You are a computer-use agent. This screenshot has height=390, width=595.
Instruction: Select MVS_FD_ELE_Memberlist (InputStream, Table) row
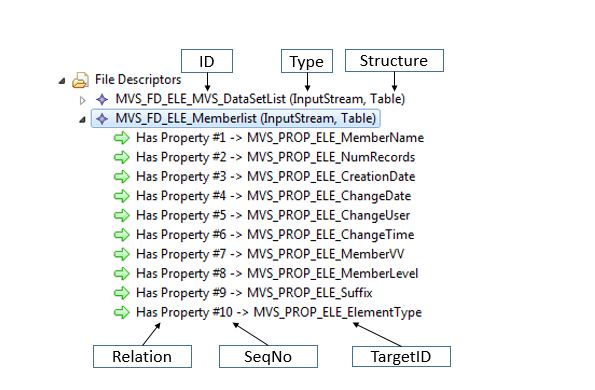(236, 118)
